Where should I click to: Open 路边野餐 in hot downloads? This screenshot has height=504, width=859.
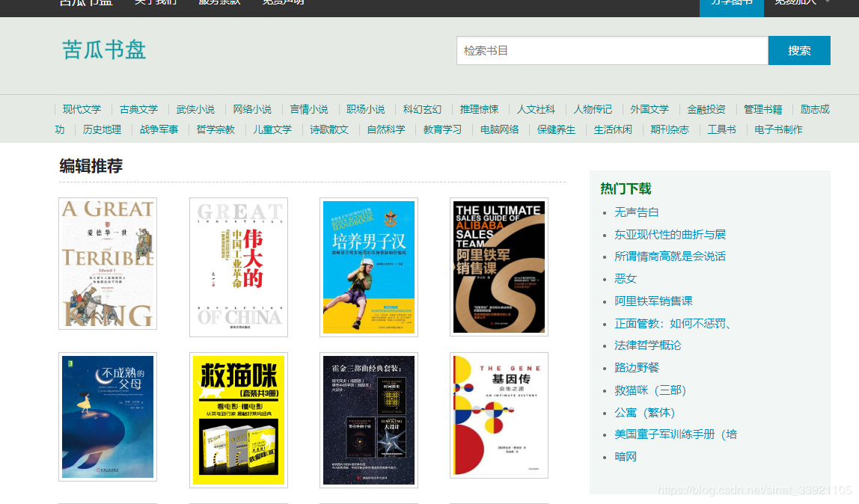pyautogui.click(x=637, y=368)
